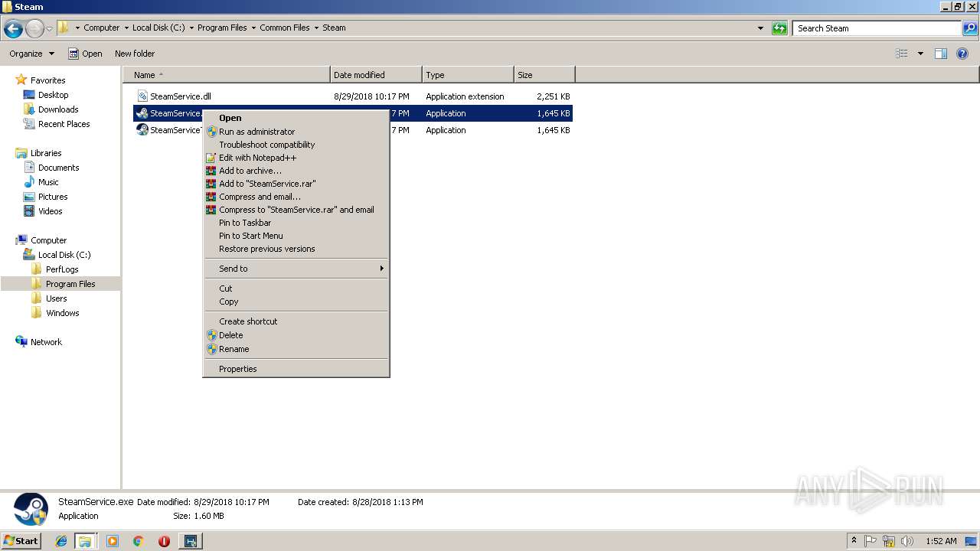Click the taskbar clock showing 1:52 AM
This screenshot has height=551, width=980.
click(940, 541)
